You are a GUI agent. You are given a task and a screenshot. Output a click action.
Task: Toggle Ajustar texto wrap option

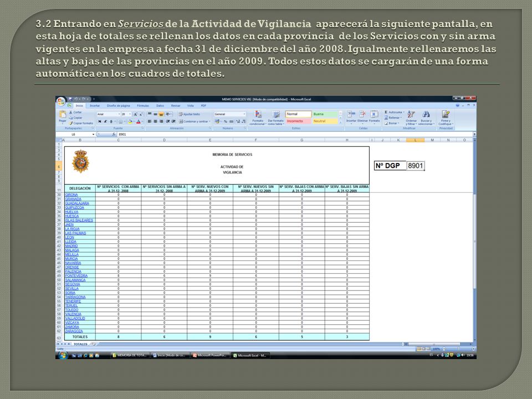(190, 114)
